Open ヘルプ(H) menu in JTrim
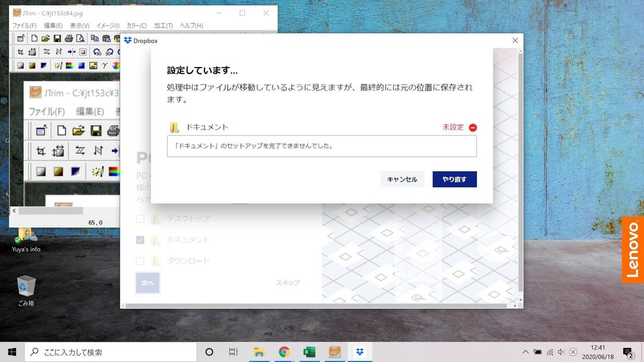 tap(191, 26)
